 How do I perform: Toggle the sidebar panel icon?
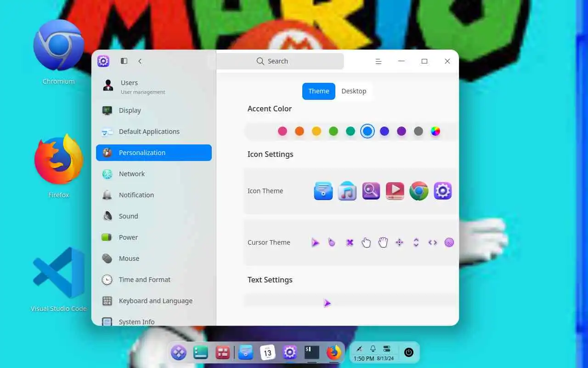coord(124,61)
